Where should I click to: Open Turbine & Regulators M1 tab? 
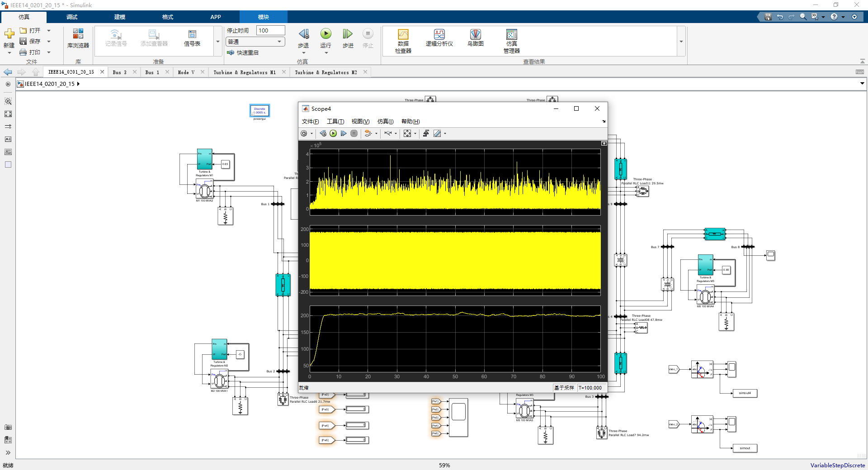245,72
